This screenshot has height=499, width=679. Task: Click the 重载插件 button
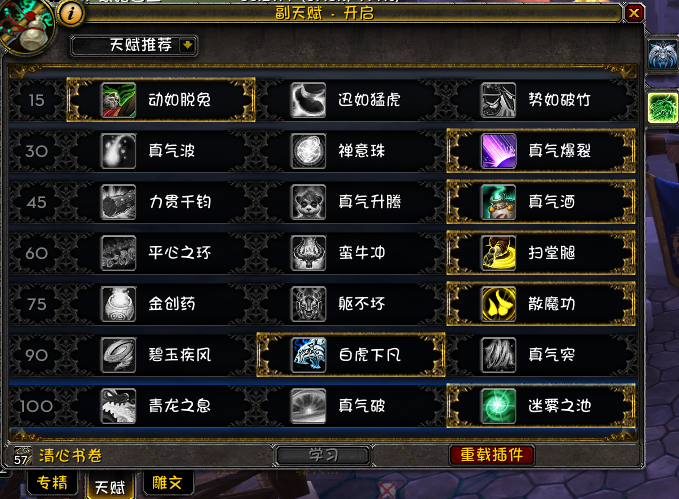point(491,455)
